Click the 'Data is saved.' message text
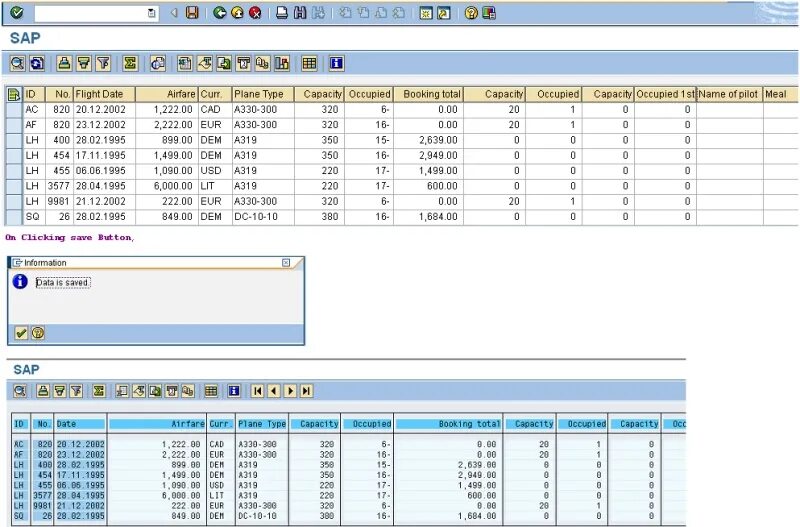Image resolution: width=800 pixels, height=527 pixels. tap(63, 282)
